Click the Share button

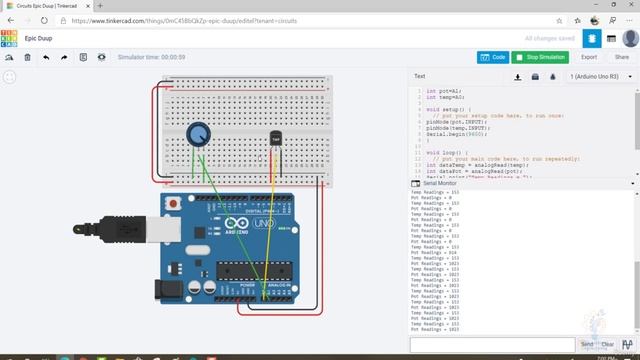(x=622, y=57)
